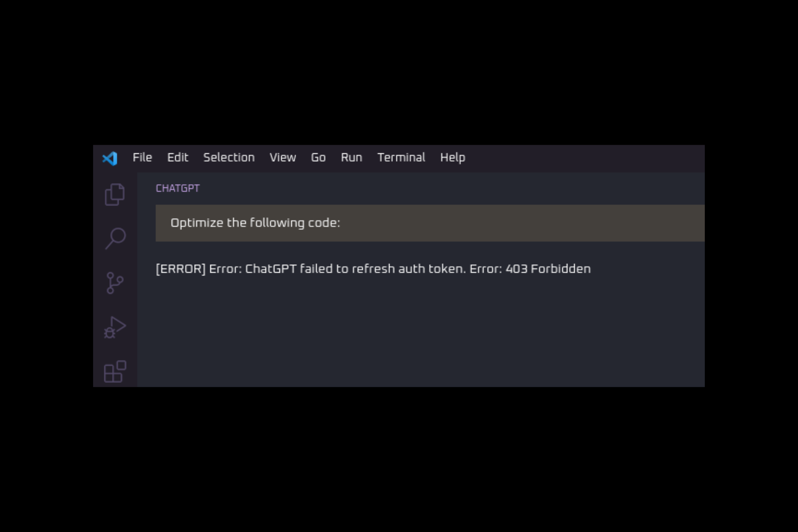Click on the Run menu
This screenshot has height=532, width=798.
click(x=351, y=158)
